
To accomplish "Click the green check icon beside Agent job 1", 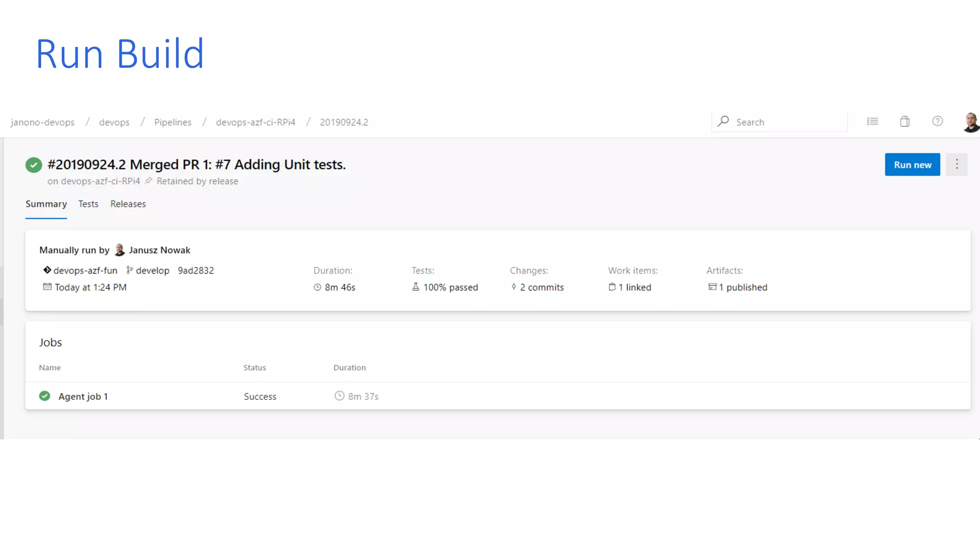I will pos(45,396).
